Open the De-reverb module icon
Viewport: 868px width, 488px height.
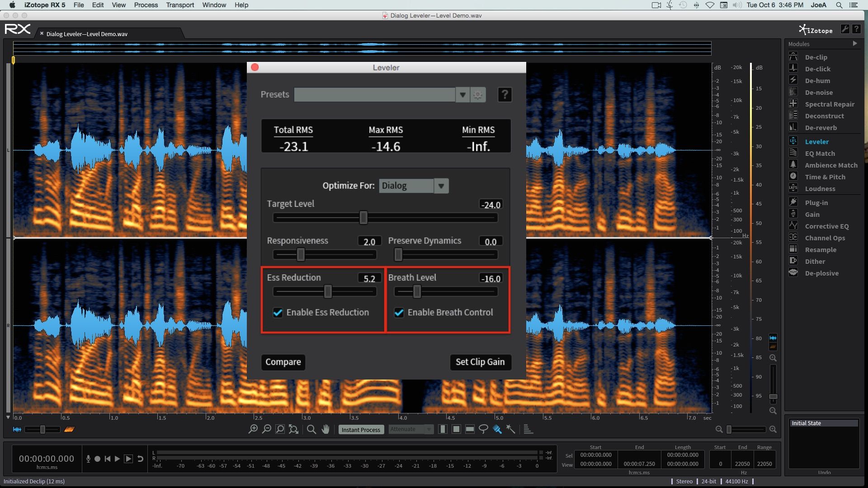793,127
